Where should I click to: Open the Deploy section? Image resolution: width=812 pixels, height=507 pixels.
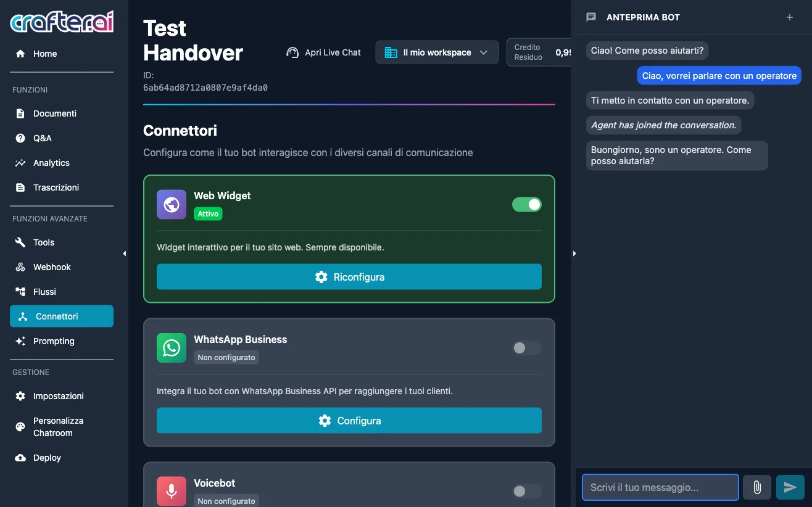(62, 458)
